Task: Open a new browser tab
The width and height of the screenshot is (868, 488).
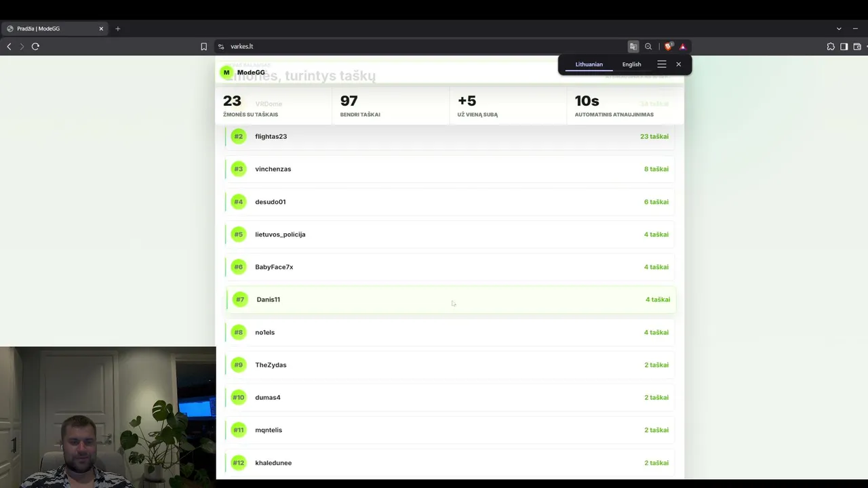Action: pyautogui.click(x=118, y=28)
